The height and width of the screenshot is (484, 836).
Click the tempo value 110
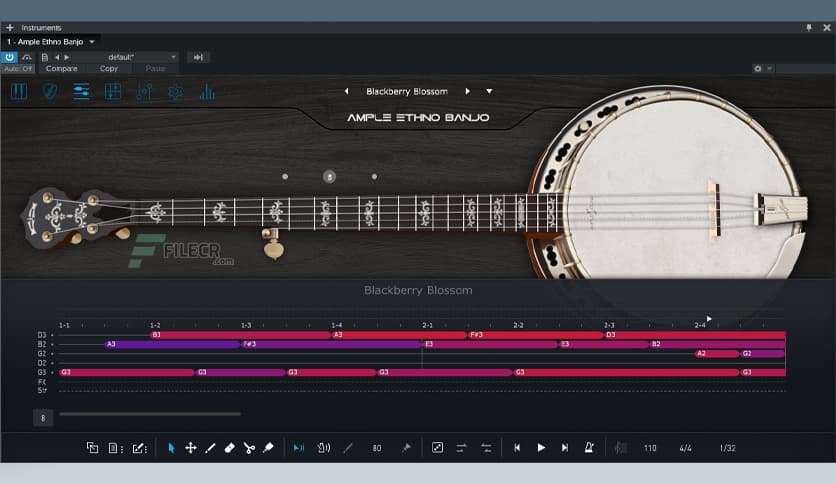click(650, 448)
